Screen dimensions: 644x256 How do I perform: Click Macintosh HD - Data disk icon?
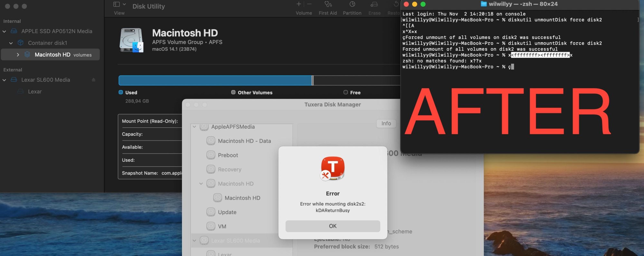click(x=211, y=141)
